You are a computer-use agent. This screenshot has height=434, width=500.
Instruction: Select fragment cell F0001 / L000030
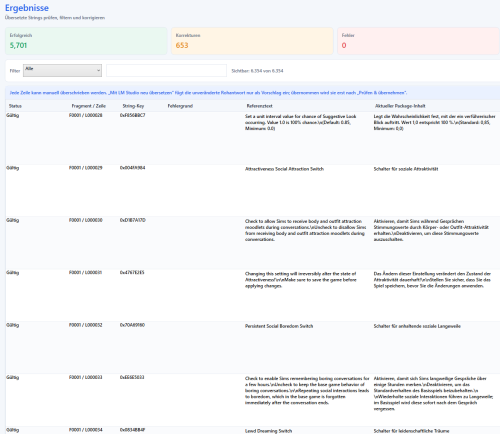point(86,220)
